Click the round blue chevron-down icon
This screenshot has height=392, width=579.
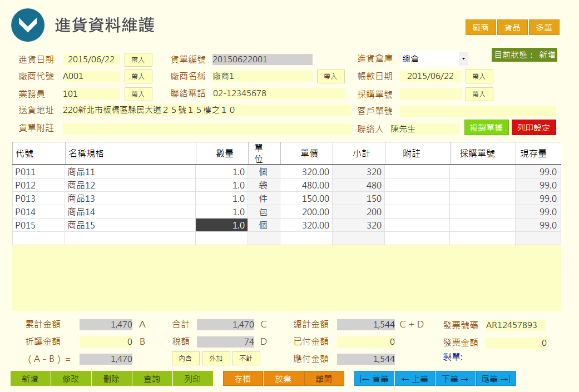28,25
